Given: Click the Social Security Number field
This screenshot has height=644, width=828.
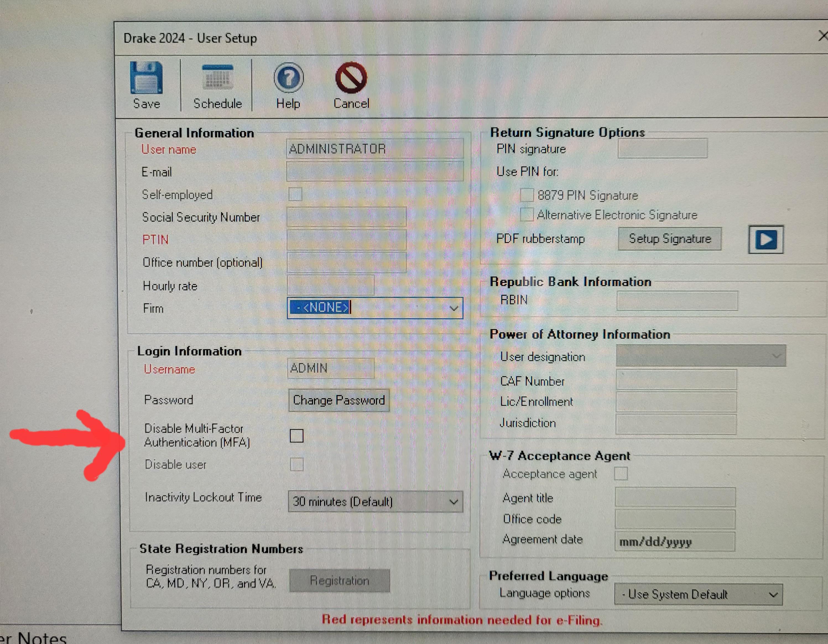Looking at the screenshot, I should point(347,217).
